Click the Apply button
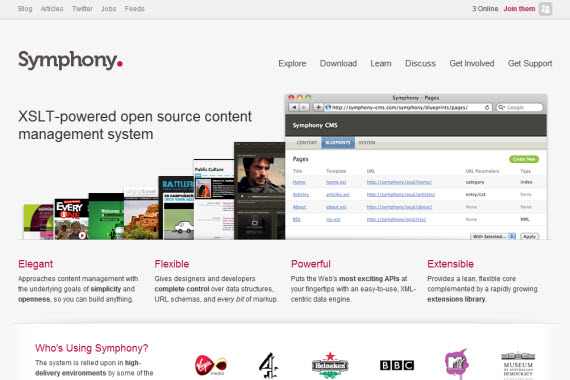570x380 pixels. pos(529,236)
